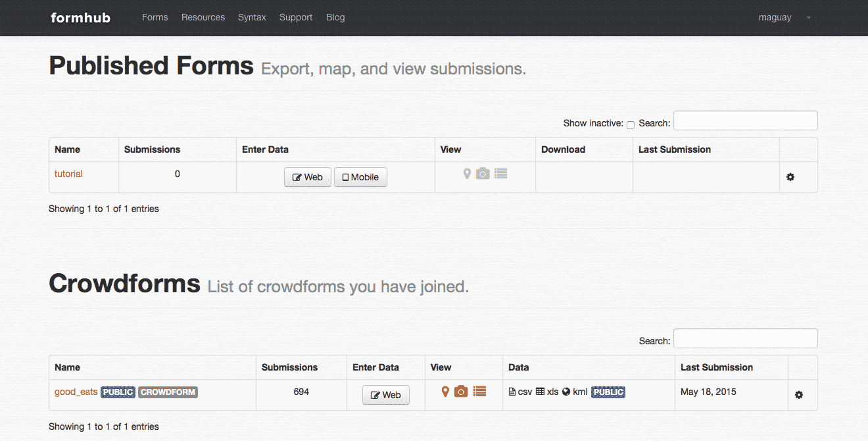Download good_eats data as csv
Image resolution: width=868 pixels, height=441 pixels.
point(521,392)
